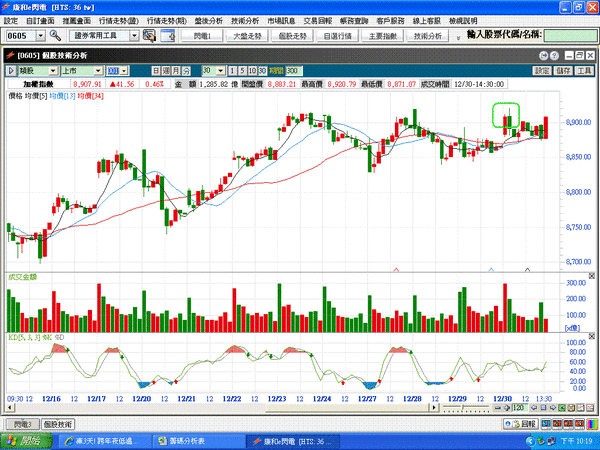Click the blue right arrow after the 120 field
The image size is (600, 450).
(553, 408)
